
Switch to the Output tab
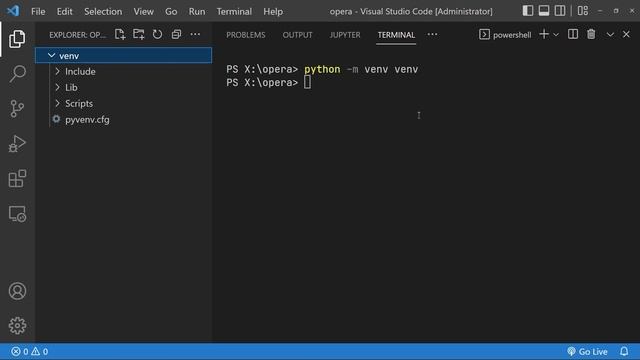(x=297, y=35)
